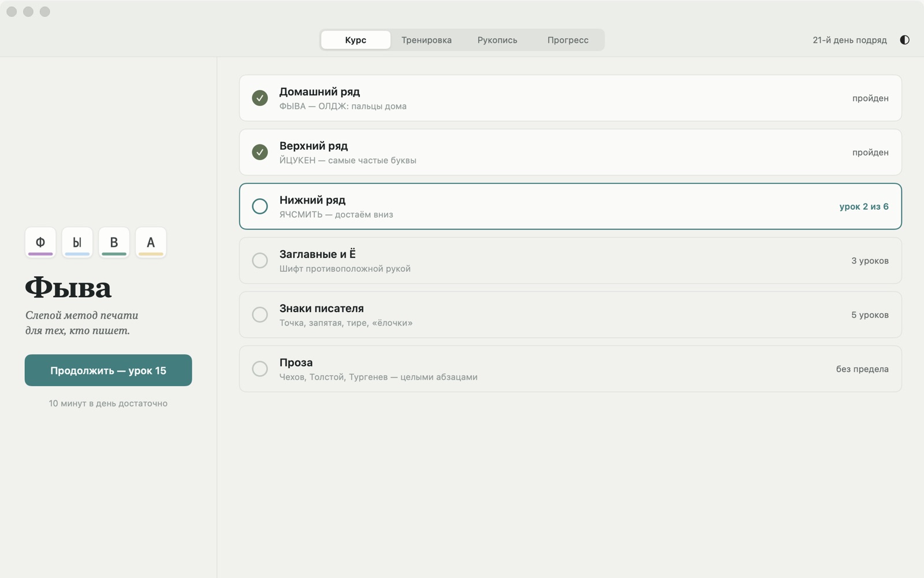Select the Нижний ряд circle indicator
This screenshot has height=578, width=924.
click(x=260, y=206)
